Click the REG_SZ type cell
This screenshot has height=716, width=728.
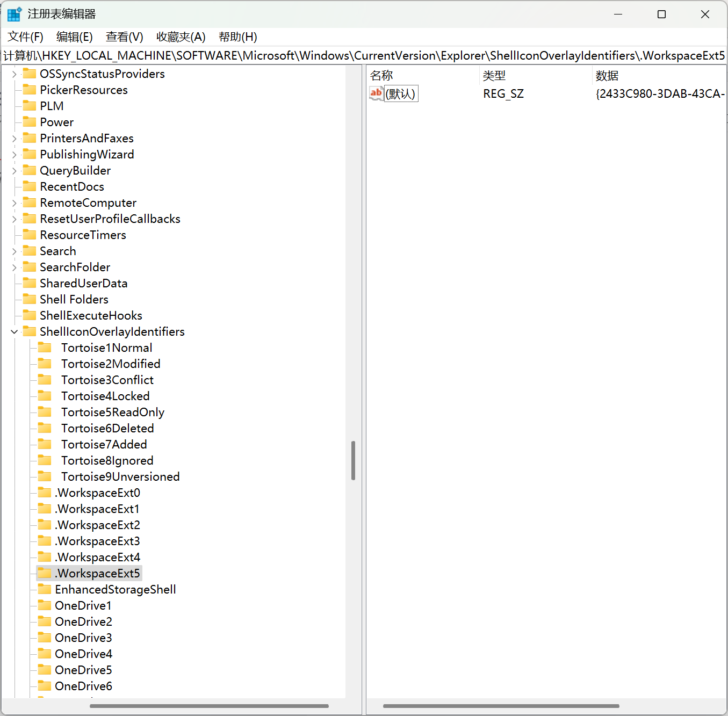[503, 93]
